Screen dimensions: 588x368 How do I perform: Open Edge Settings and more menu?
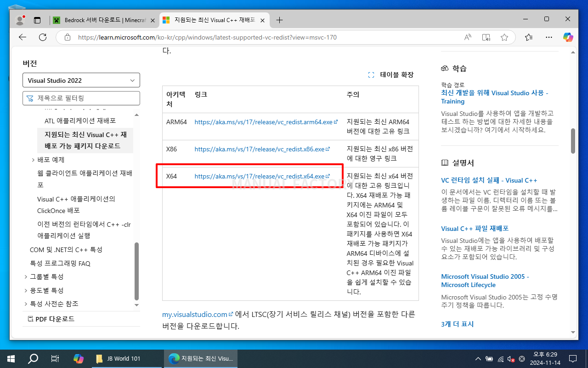(548, 37)
